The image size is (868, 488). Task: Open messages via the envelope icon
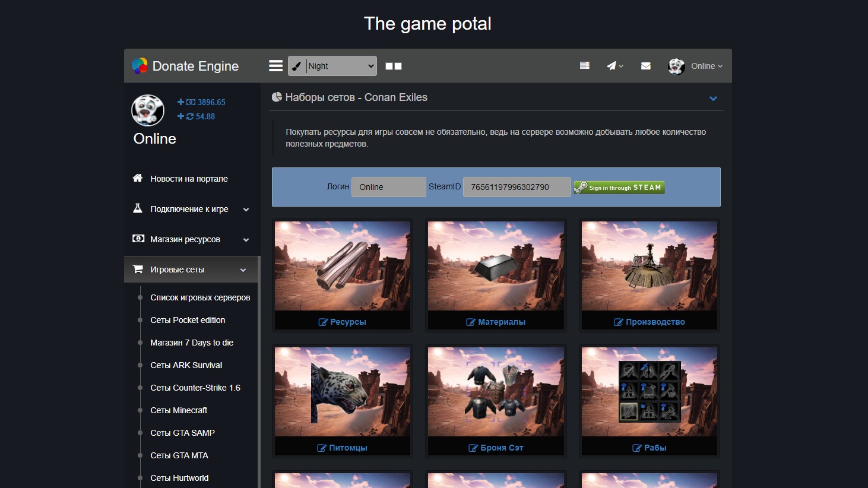pyautogui.click(x=646, y=66)
